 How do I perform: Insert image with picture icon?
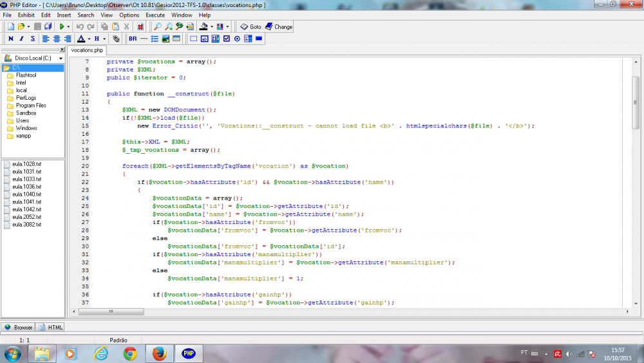coord(166,39)
